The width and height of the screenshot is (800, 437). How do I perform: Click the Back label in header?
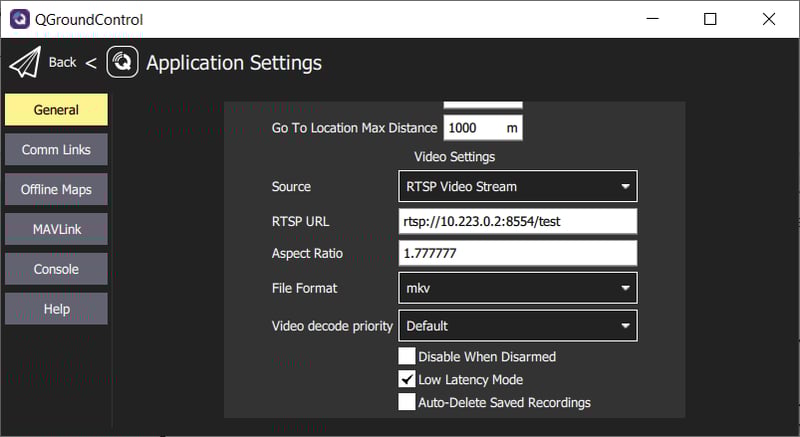tap(62, 63)
